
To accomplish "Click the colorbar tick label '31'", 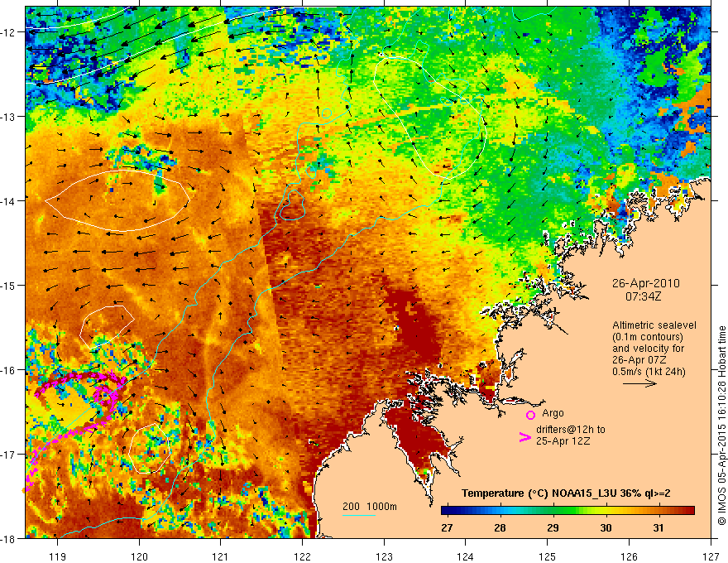I will [x=658, y=527].
